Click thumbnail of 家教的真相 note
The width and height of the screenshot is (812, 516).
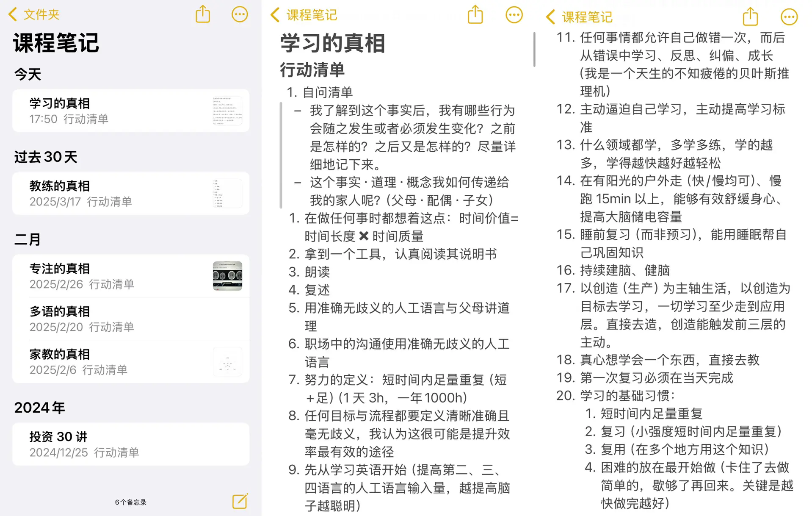click(x=227, y=362)
